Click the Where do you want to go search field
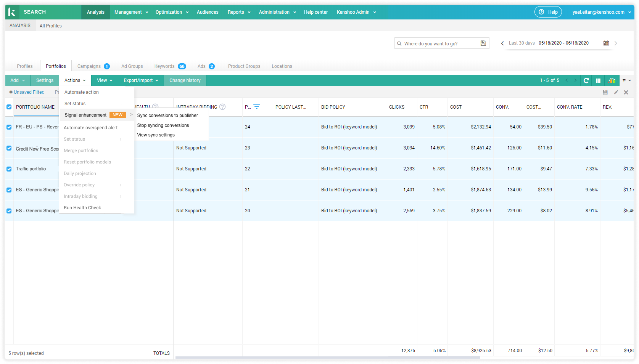This screenshot has height=364, width=639. (436, 43)
